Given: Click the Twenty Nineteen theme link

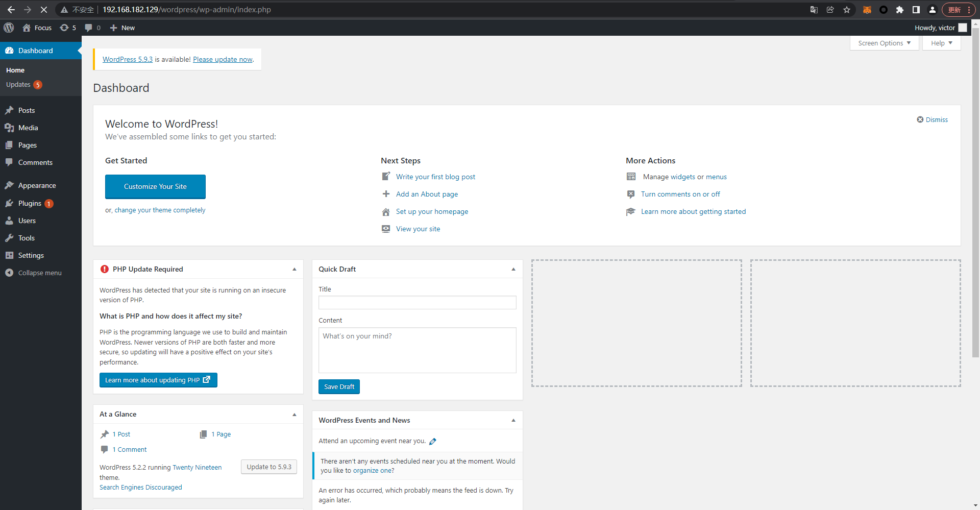Looking at the screenshot, I should click(x=197, y=468).
